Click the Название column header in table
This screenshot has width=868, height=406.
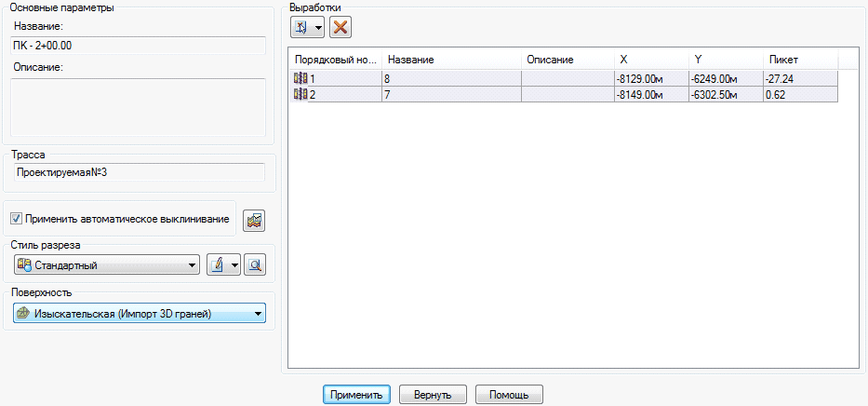pos(450,60)
